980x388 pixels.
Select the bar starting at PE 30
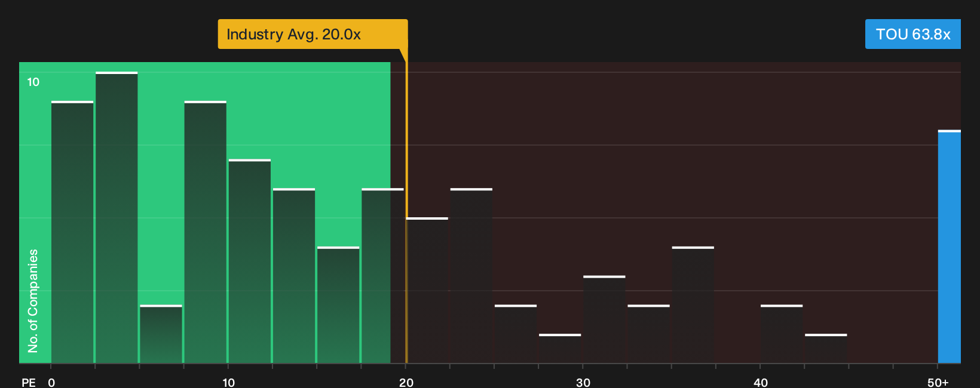604,320
